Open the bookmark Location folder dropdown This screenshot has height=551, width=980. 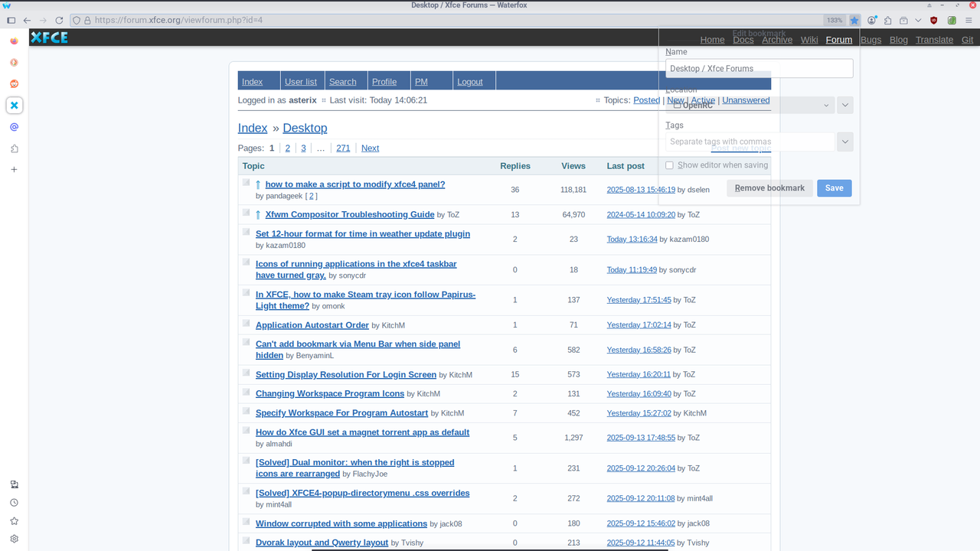(x=750, y=105)
